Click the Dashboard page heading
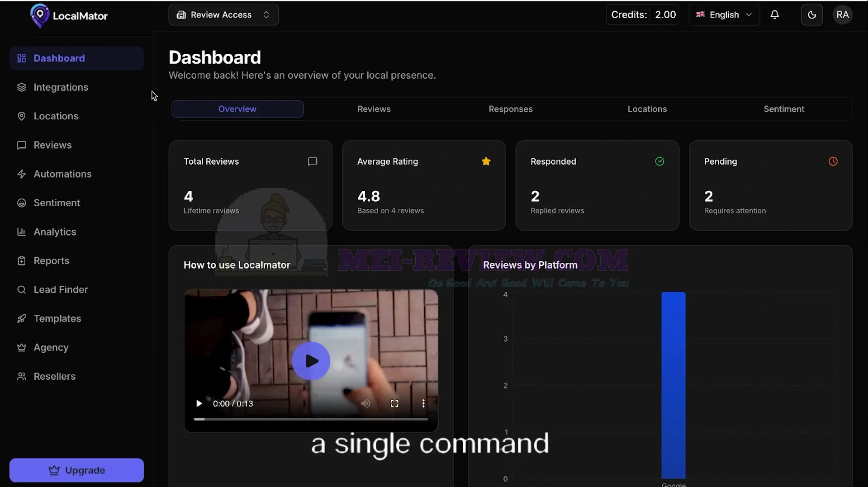The width and height of the screenshot is (868, 487). pyautogui.click(x=214, y=57)
